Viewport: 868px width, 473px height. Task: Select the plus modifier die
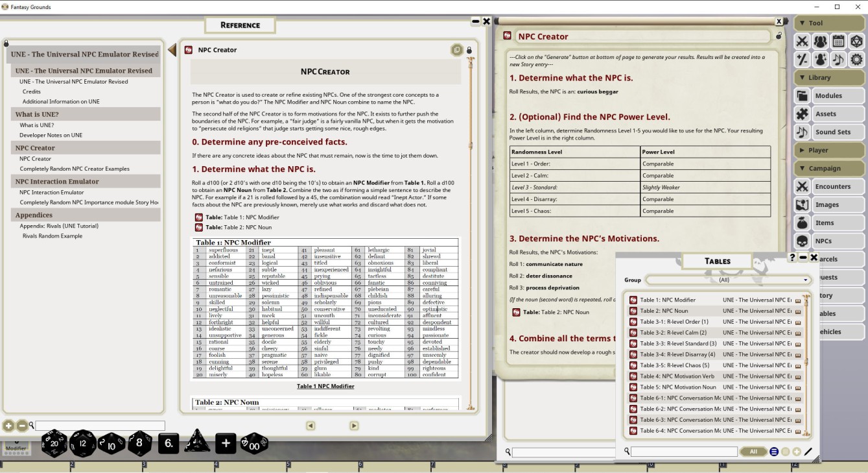coord(226,444)
